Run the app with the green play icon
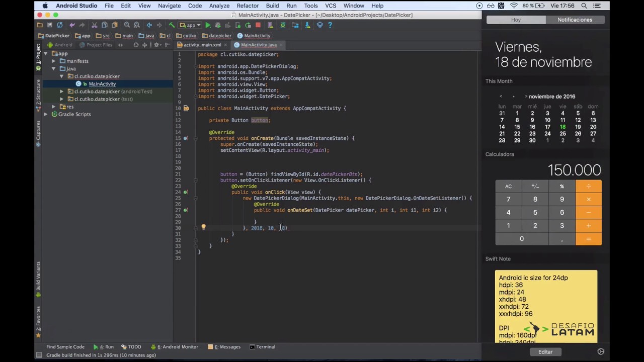Screen dimensions: 644x362 point(208,25)
